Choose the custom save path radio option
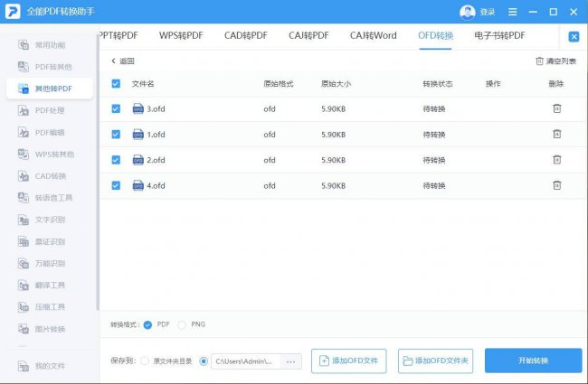Screen dimensions: 588x384 pyautogui.click(x=204, y=361)
